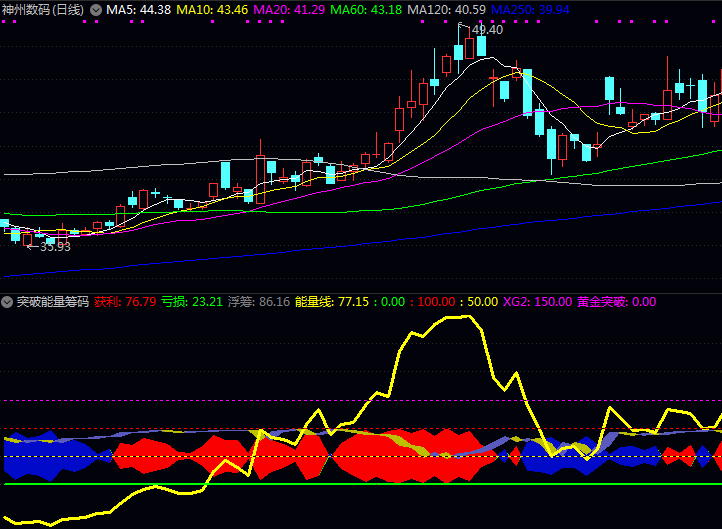Screen dimensions: 722x529
Task: Select the MA60: 43.18 label
Action: (366, 10)
